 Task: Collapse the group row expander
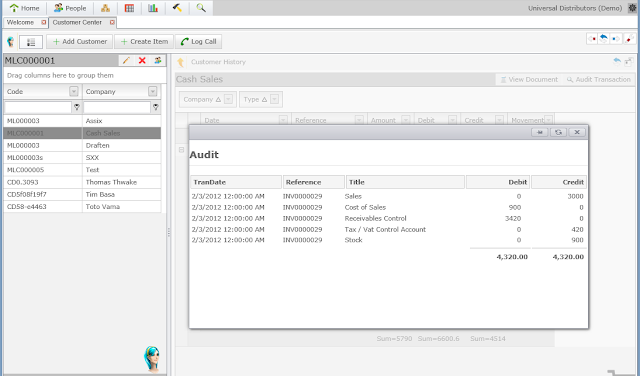click(x=181, y=150)
